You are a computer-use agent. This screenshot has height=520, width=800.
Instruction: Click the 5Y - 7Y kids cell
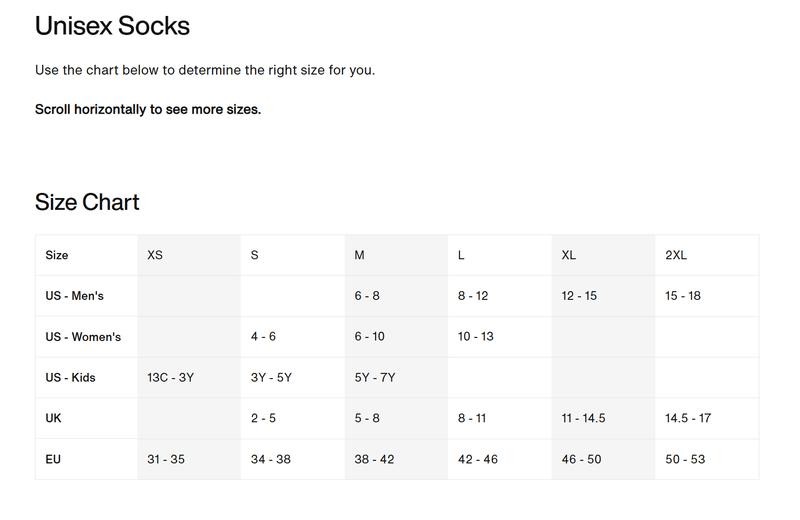[375, 378]
